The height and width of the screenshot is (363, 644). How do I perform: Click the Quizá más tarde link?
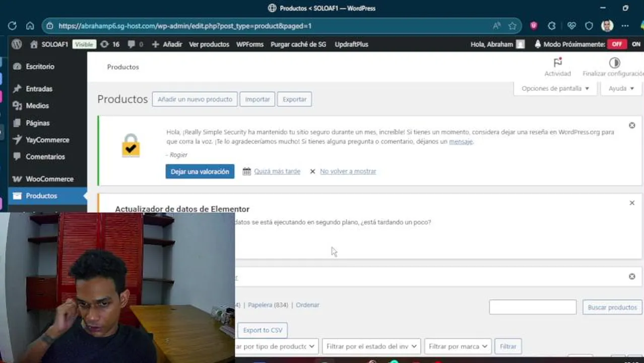(277, 171)
